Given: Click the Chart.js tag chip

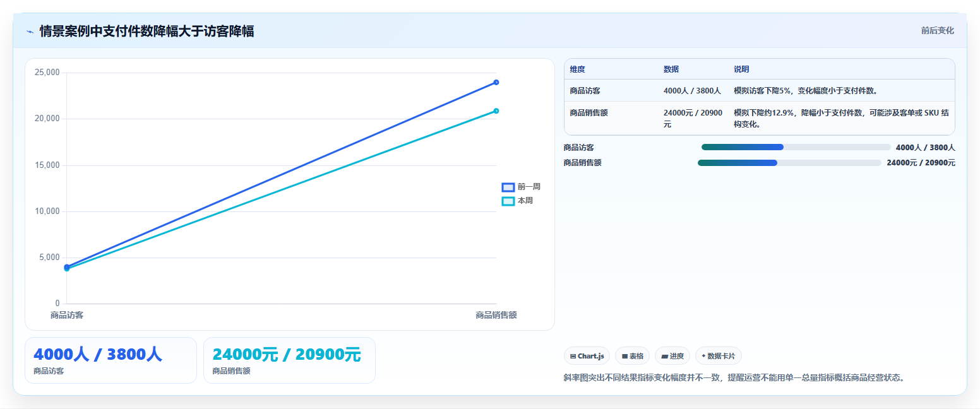Looking at the screenshot, I should click(x=587, y=356).
